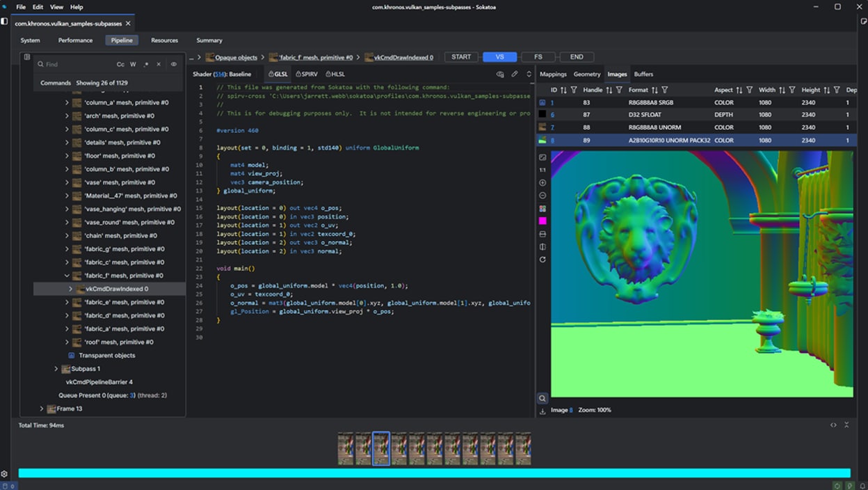Screen dimensions: 868x490
Task: Zoom in with the plus icon
Action: point(542,182)
